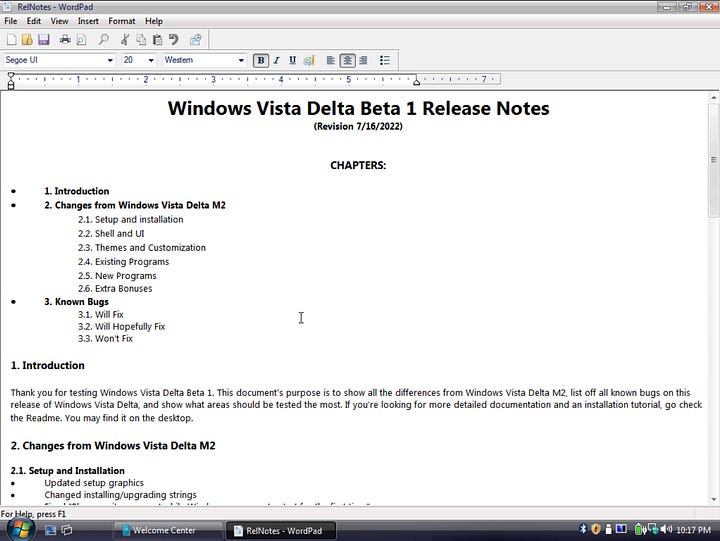Open the Windows Start orb
This screenshot has width=720, height=541.
(21, 530)
